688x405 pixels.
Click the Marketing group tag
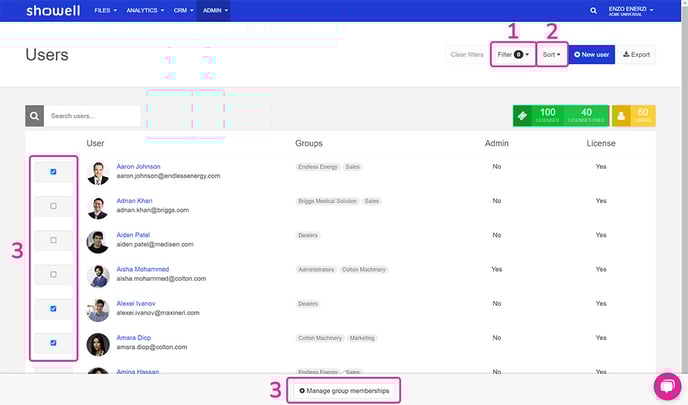[362, 338]
